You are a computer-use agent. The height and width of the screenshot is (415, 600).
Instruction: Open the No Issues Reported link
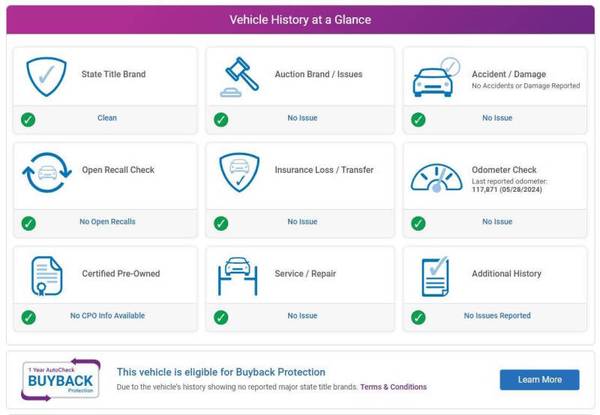pos(497,316)
